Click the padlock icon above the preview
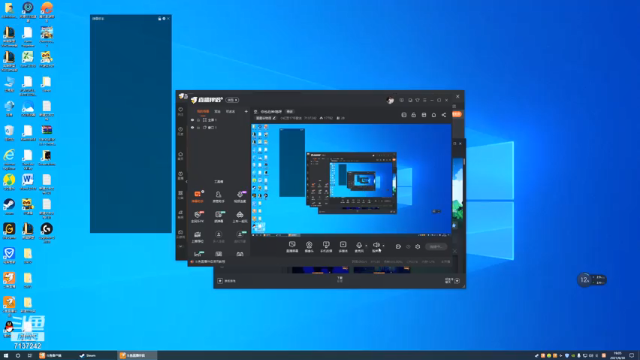640x360 pixels. (x=413, y=115)
